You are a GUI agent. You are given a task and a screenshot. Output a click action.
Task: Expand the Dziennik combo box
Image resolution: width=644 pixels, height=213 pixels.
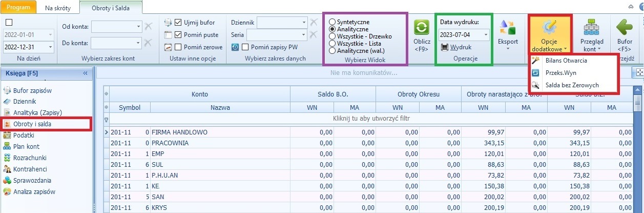coord(305,23)
